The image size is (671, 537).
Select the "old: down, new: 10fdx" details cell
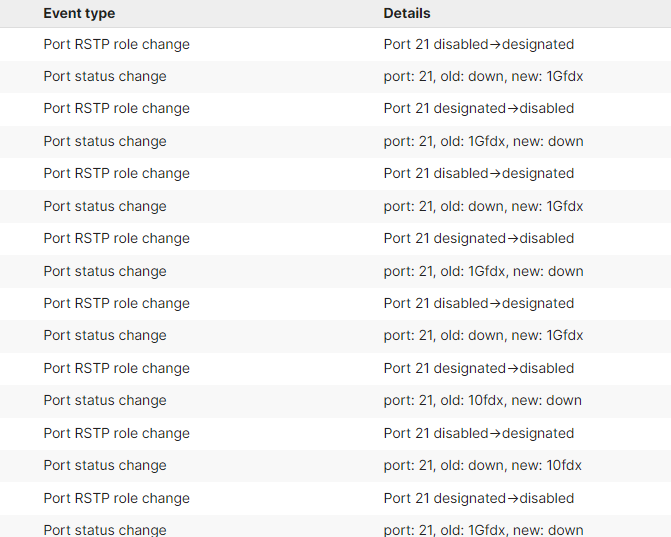[483, 465]
